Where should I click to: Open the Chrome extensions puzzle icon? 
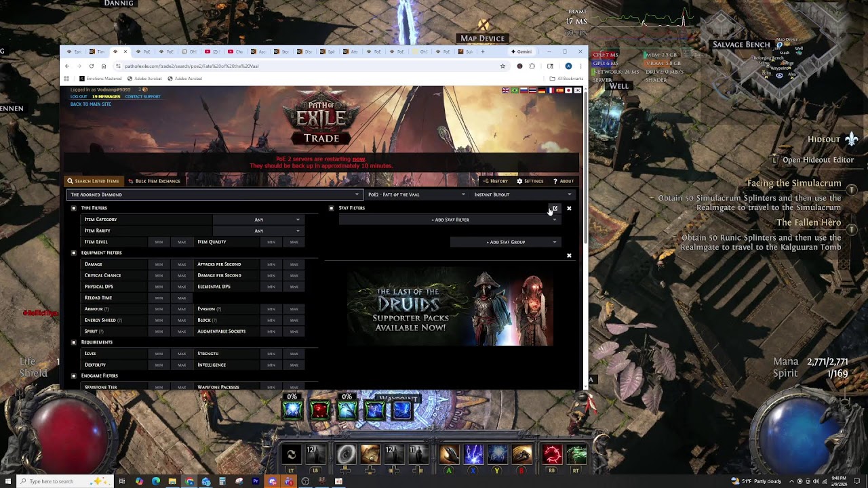[532, 66]
